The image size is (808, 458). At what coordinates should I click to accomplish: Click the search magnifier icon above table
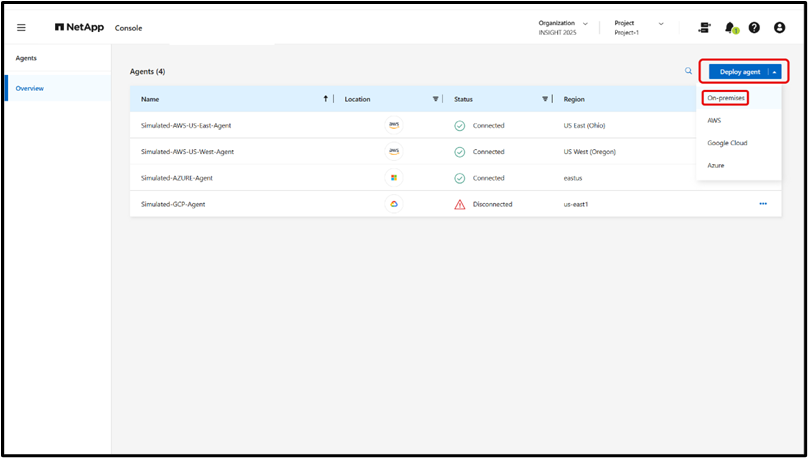688,71
